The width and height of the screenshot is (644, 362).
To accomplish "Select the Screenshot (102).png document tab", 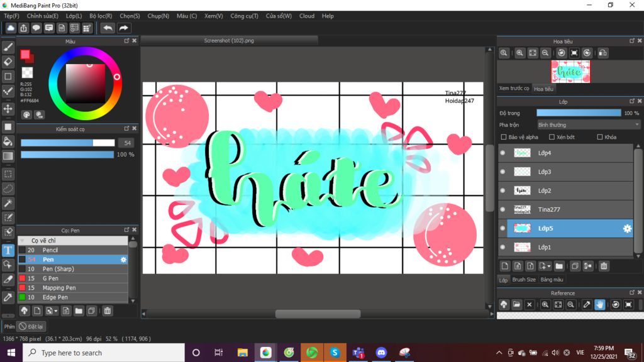I will (229, 41).
